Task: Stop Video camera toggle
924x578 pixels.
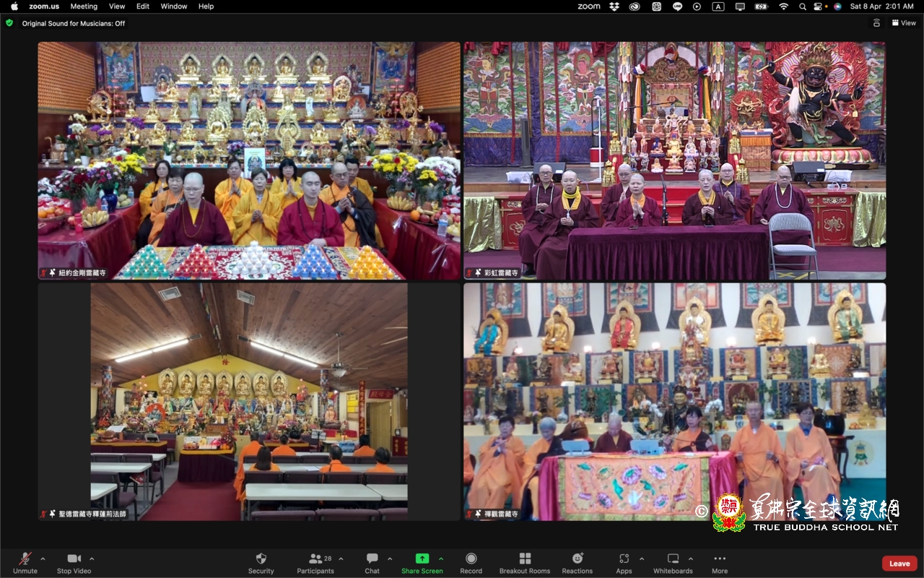Action: 74,558
